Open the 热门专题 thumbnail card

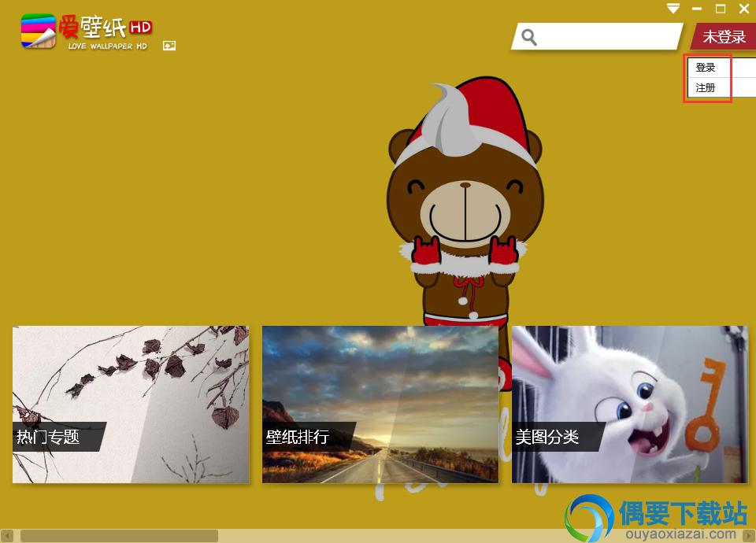click(131, 404)
